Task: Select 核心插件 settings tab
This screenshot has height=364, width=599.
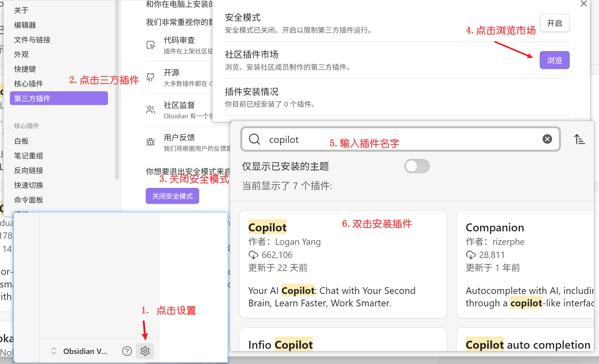Action: point(28,84)
